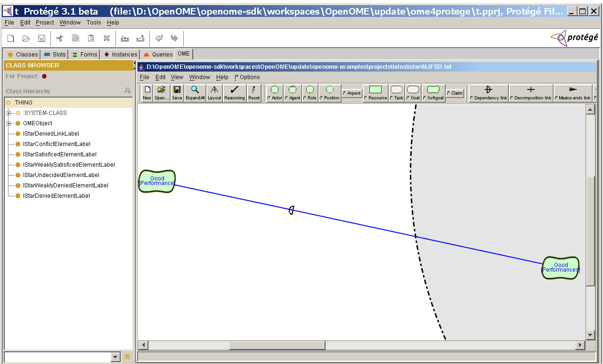Activate the Dependency link tool

(x=488, y=92)
